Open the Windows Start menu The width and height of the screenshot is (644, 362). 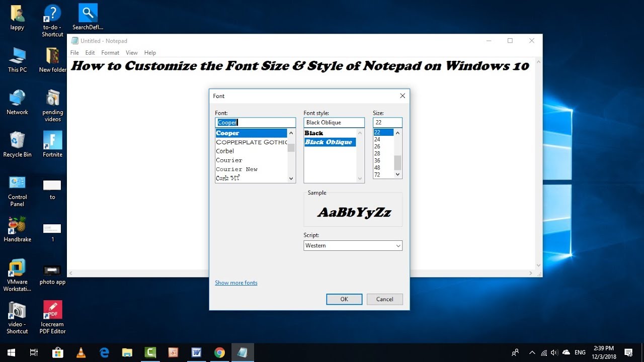(x=11, y=352)
